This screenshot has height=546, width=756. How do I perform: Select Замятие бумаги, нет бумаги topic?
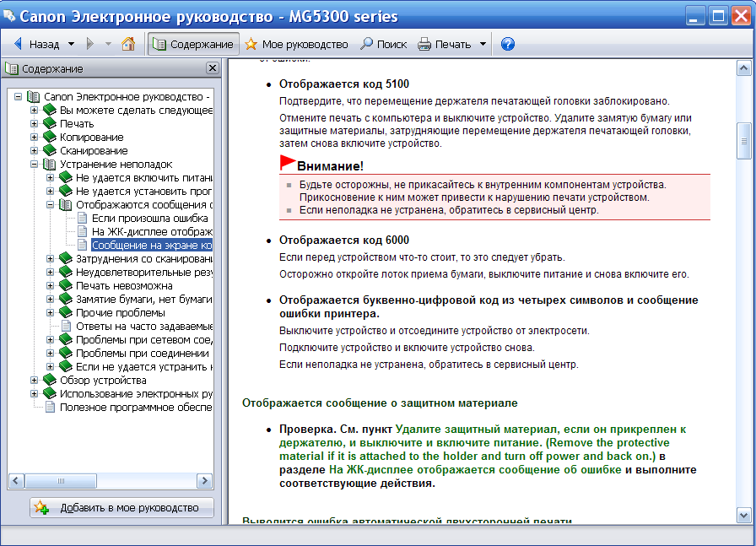[143, 299]
